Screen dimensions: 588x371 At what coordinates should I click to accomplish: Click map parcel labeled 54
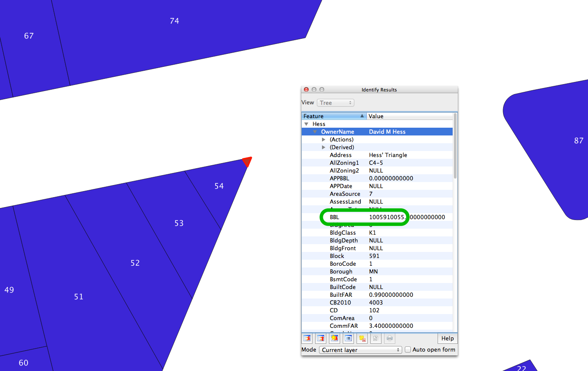coord(219,186)
